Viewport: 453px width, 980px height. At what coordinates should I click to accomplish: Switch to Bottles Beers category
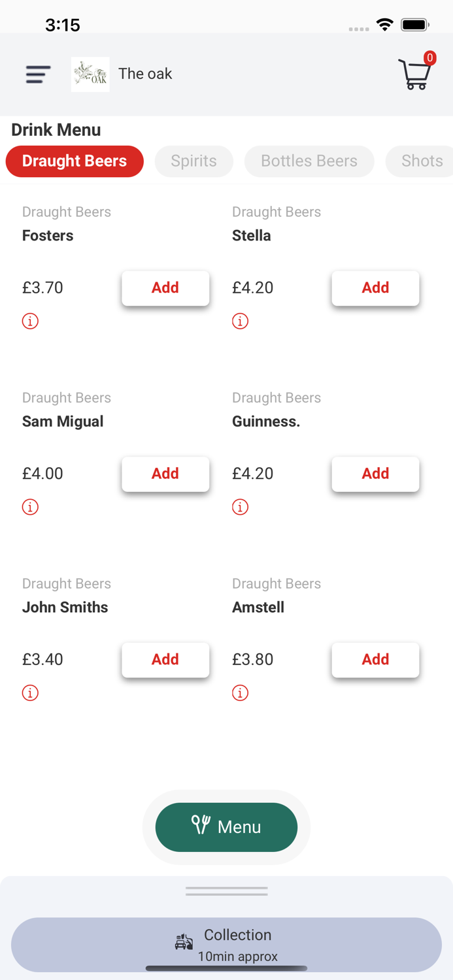309,161
